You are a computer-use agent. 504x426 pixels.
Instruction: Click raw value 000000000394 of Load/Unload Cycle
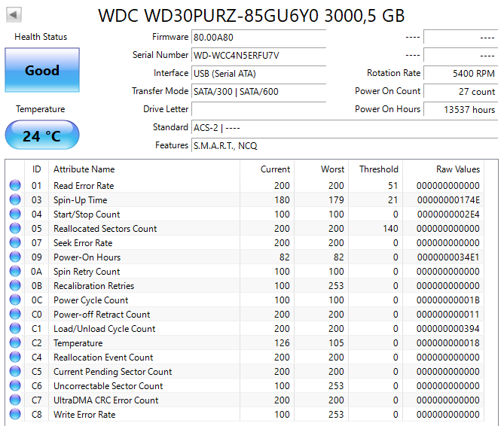tap(448, 329)
